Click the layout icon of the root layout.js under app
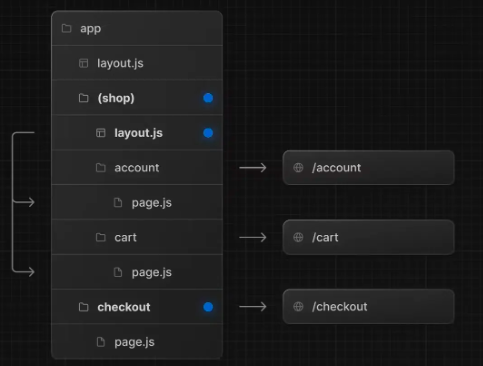This screenshot has width=483, height=366. (83, 63)
